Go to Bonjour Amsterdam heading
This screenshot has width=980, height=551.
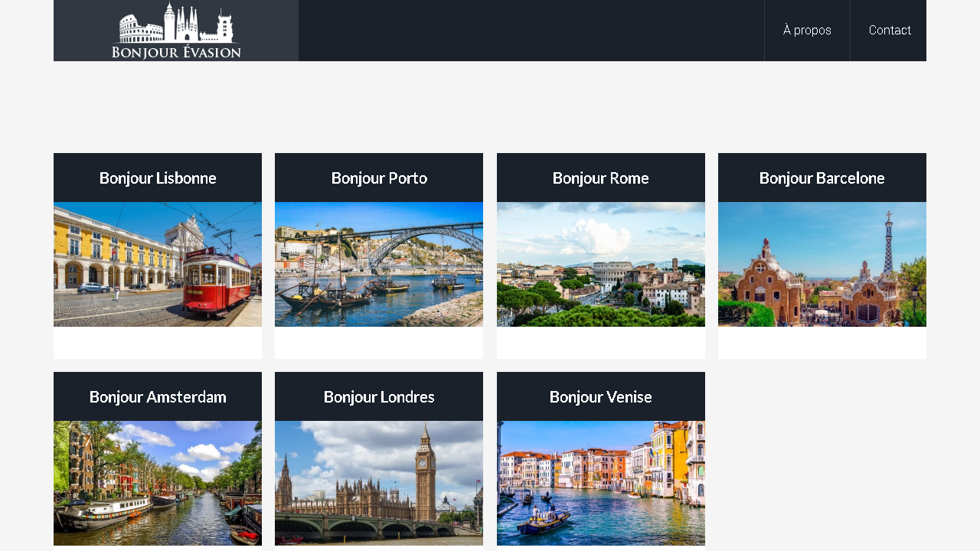click(x=158, y=397)
